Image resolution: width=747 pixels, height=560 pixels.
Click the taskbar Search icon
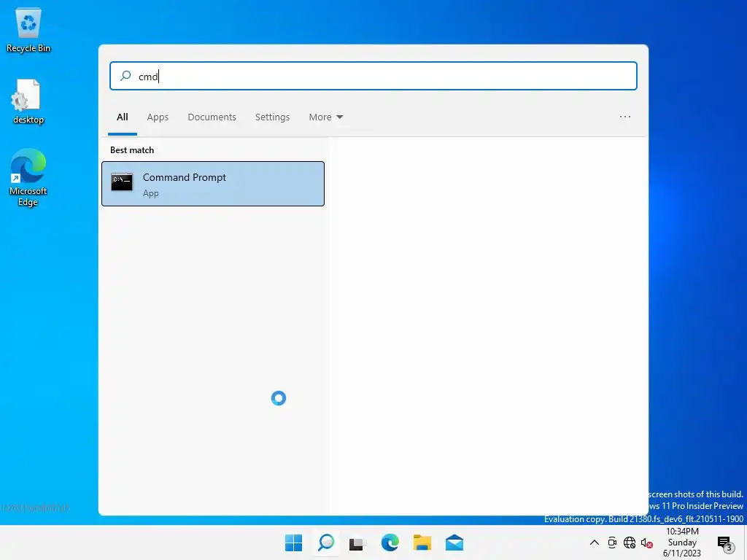tap(326, 542)
